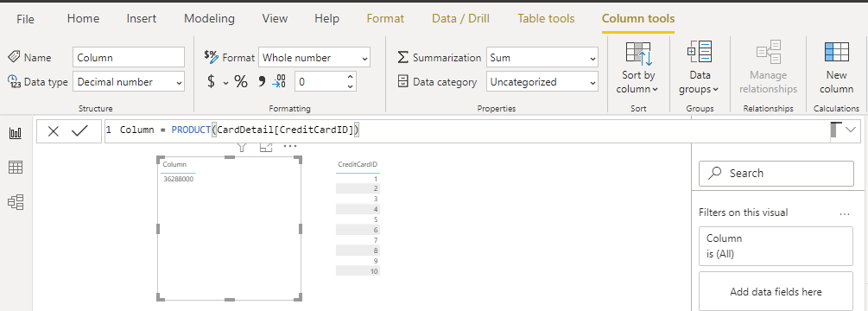Image resolution: width=868 pixels, height=311 pixels.
Task: Expand the currency format dropdown arrow
Action: [x=226, y=83]
